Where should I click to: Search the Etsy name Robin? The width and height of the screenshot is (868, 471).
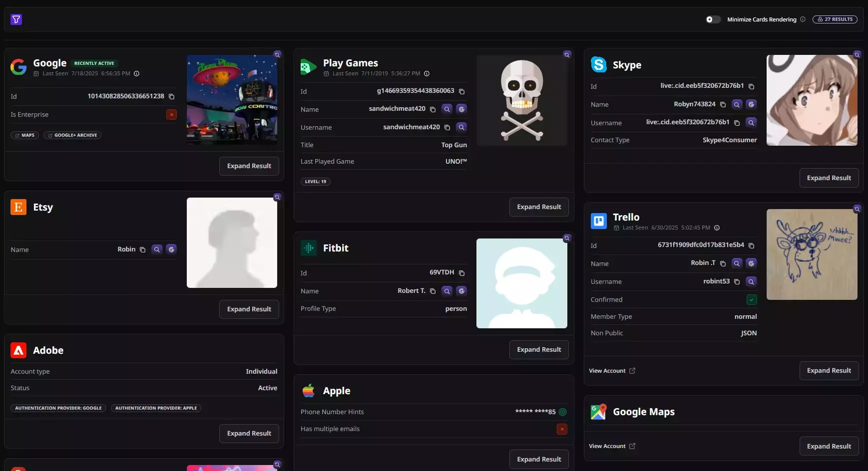coord(157,249)
